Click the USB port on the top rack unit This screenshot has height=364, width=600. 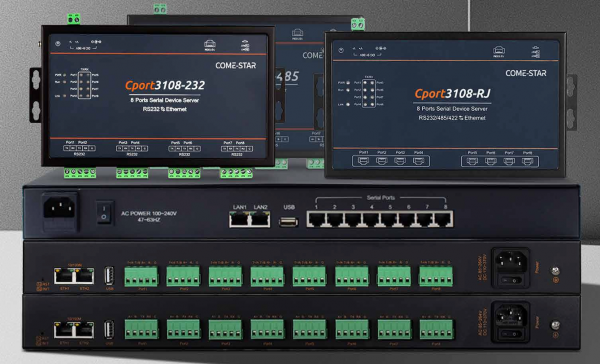point(289,222)
